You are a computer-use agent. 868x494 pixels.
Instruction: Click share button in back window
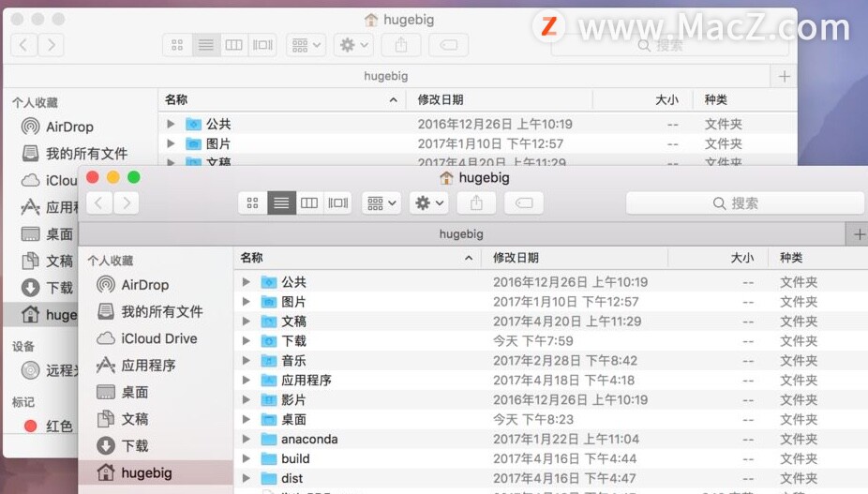pyautogui.click(x=401, y=45)
